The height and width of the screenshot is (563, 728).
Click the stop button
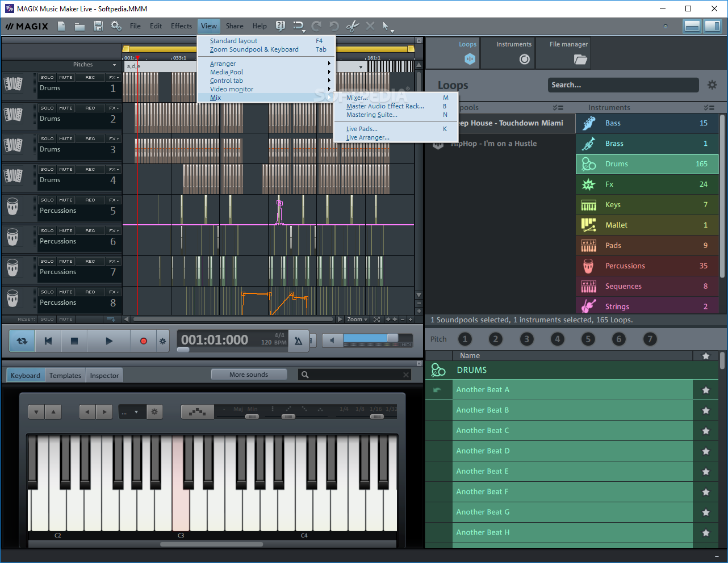(x=74, y=341)
